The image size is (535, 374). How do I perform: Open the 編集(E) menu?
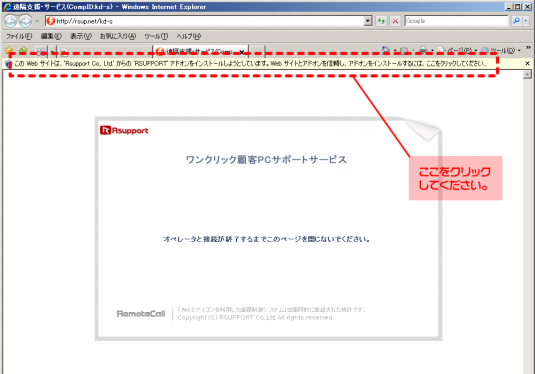click(51, 36)
